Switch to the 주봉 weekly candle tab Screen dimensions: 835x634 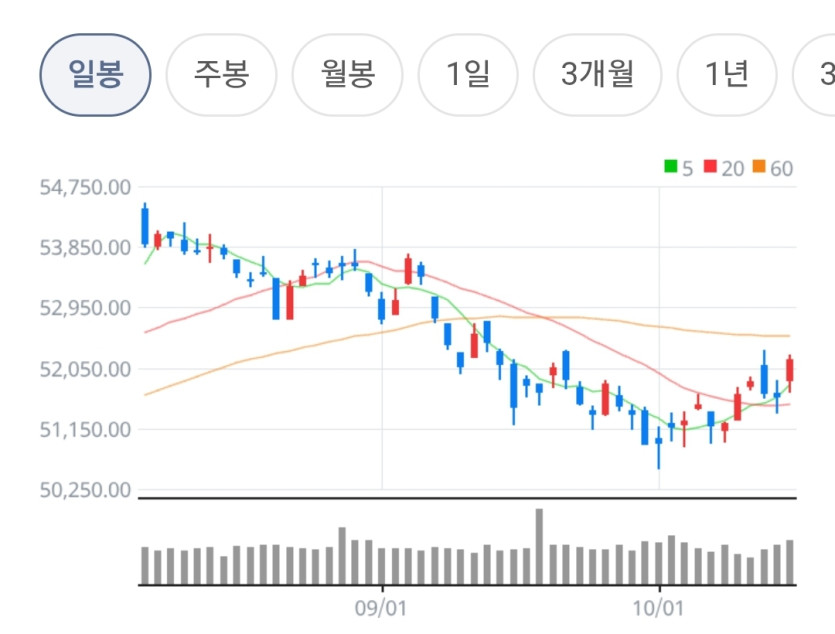pyautogui.click(x=221, y=75)
